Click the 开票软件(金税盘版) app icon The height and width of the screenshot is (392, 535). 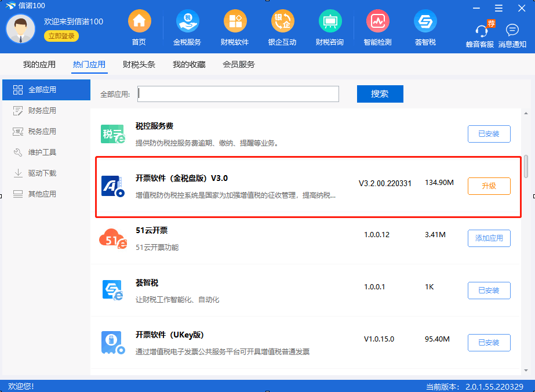coord(113,186)
